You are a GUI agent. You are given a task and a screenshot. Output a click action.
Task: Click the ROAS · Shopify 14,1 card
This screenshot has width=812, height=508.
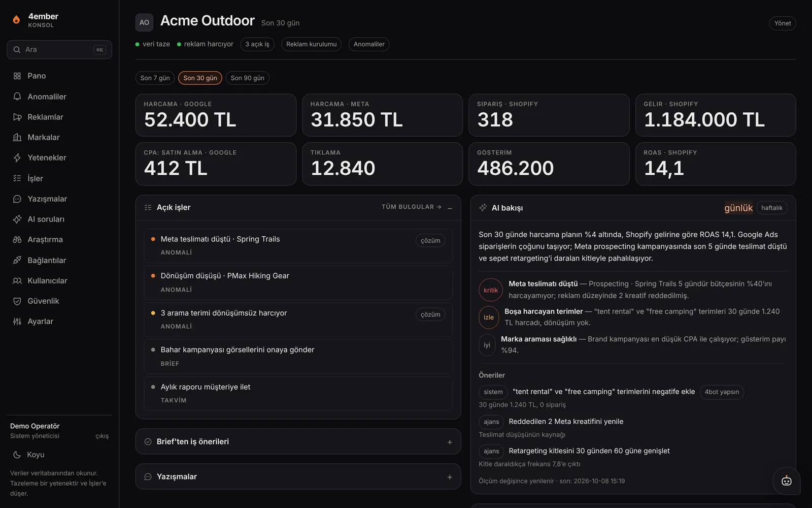click(x=716, y=164)
